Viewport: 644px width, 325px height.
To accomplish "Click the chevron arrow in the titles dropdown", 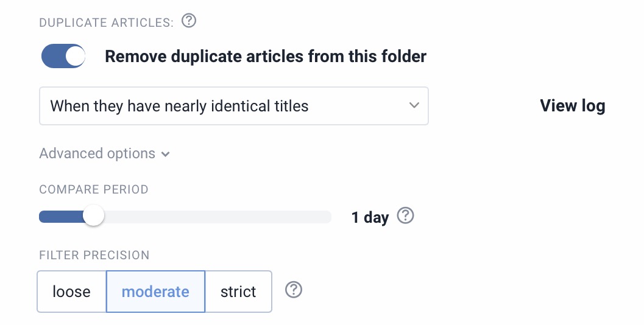I will 414,105.
